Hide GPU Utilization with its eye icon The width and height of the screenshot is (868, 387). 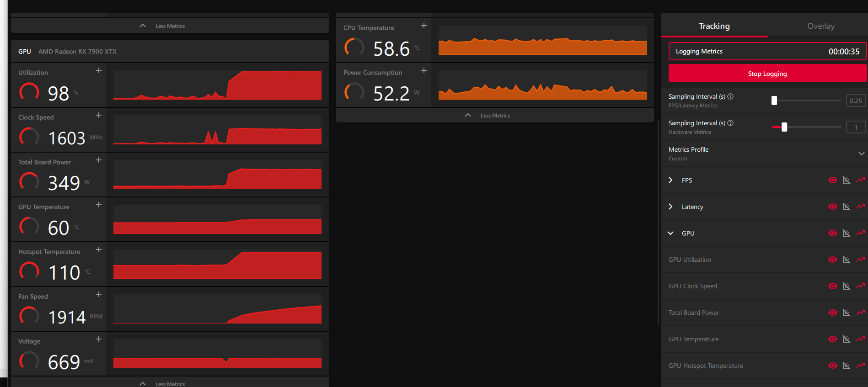coord(833,260)
